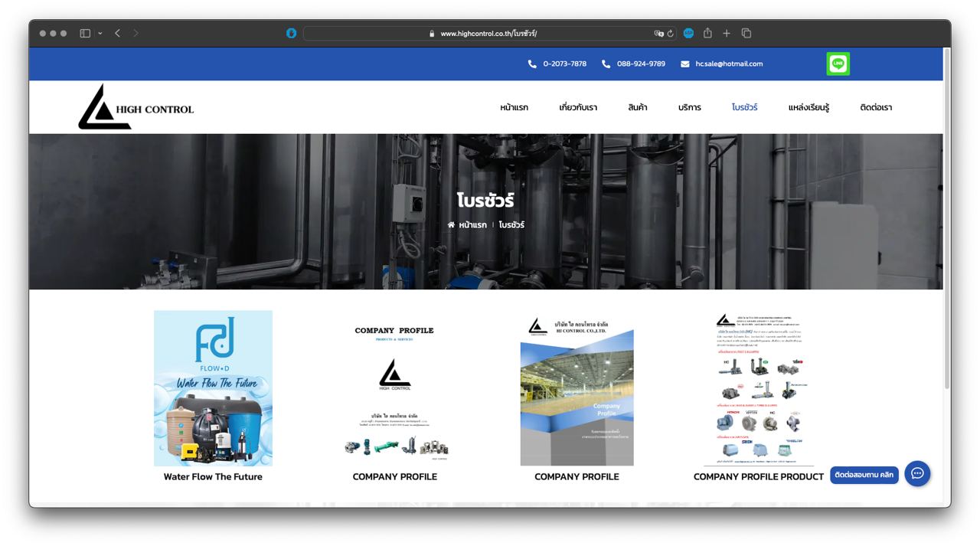Go back with the back arrow
The height and width of the screenshot is (546, 980).
point(117,34)
